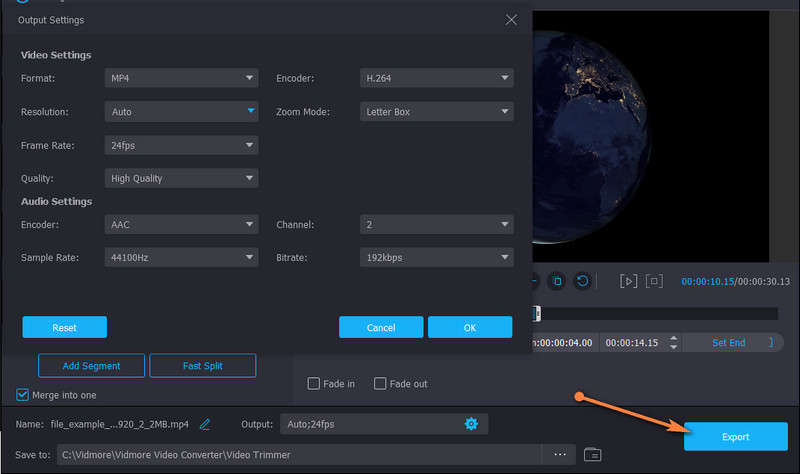Enable the Fade in checkbox
The image size is (800, 474).
(x=314, y=383)
